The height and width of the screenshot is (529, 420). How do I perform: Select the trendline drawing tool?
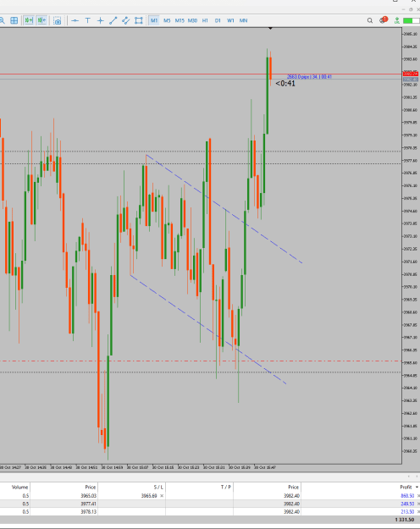tap(113, 20)
